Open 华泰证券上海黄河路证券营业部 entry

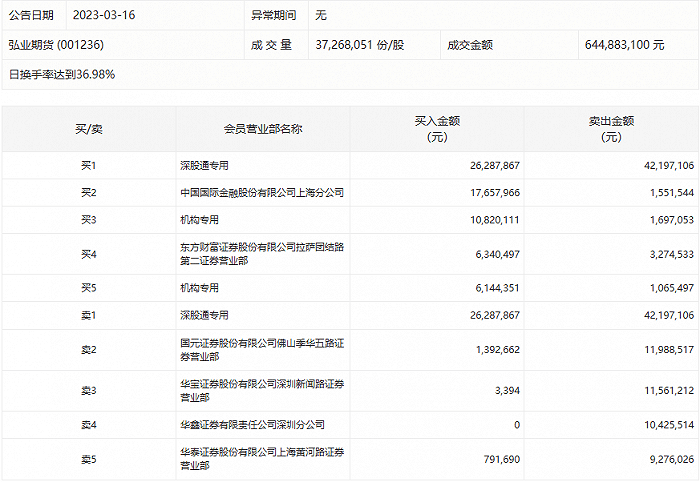261,459
